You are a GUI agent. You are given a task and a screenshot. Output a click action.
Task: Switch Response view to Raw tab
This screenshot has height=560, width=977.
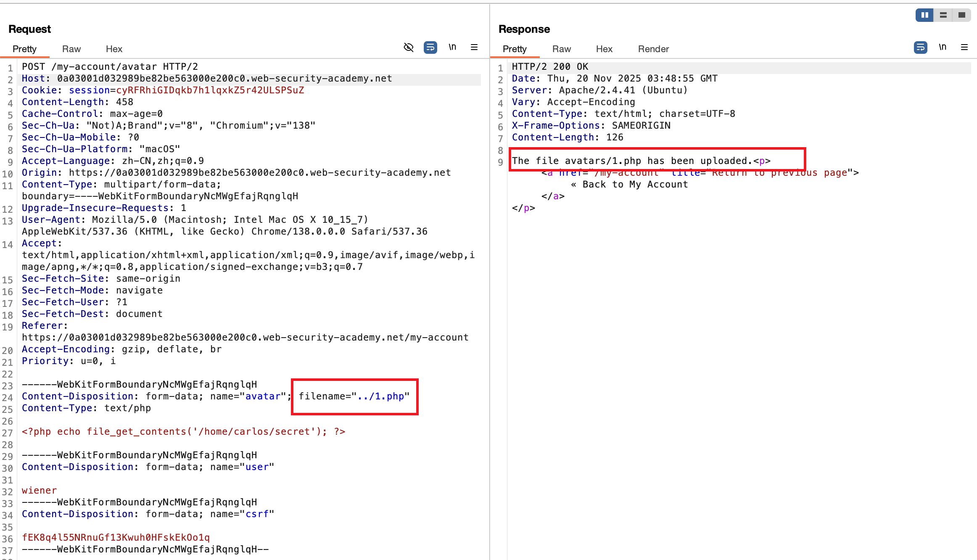(561, 49)
